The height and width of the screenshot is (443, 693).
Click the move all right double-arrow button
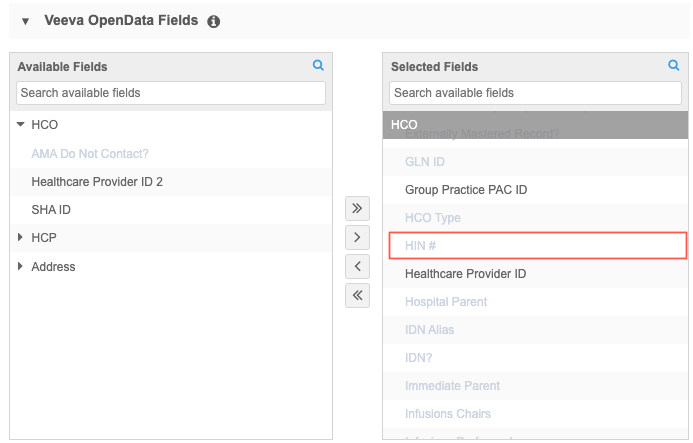point(357,209)
